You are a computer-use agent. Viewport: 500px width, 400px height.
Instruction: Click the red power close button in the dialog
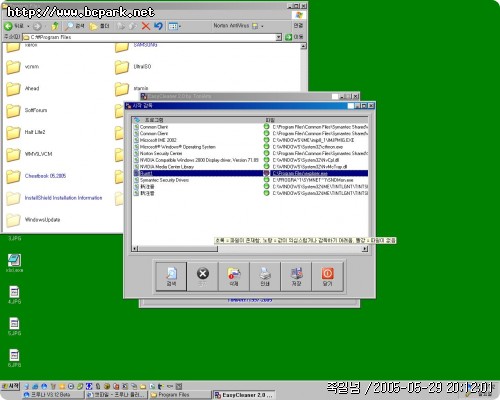click(x=327, y=276)
